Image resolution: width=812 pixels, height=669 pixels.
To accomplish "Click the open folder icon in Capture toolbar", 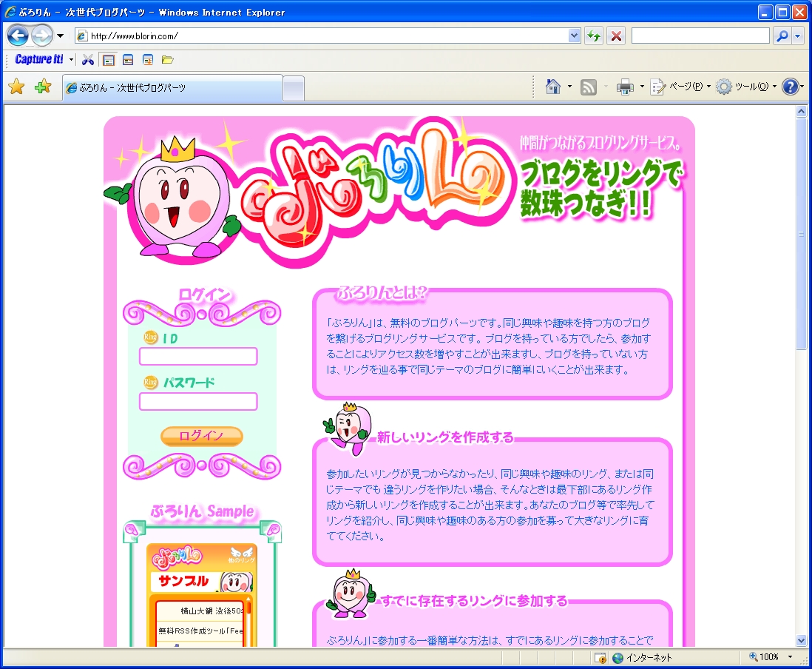I will [167, 60].
